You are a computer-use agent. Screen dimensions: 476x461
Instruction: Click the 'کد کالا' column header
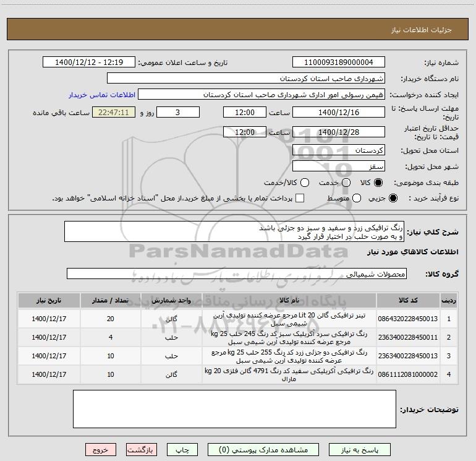click(408, 300)
